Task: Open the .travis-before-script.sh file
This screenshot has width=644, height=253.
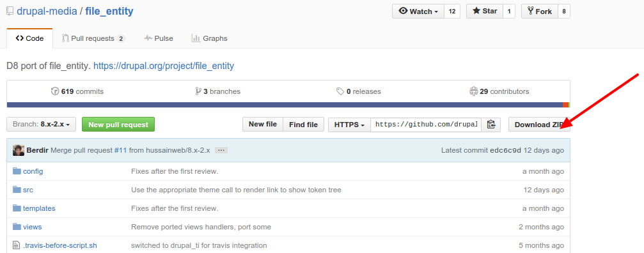Action: [x=60, y=245]
